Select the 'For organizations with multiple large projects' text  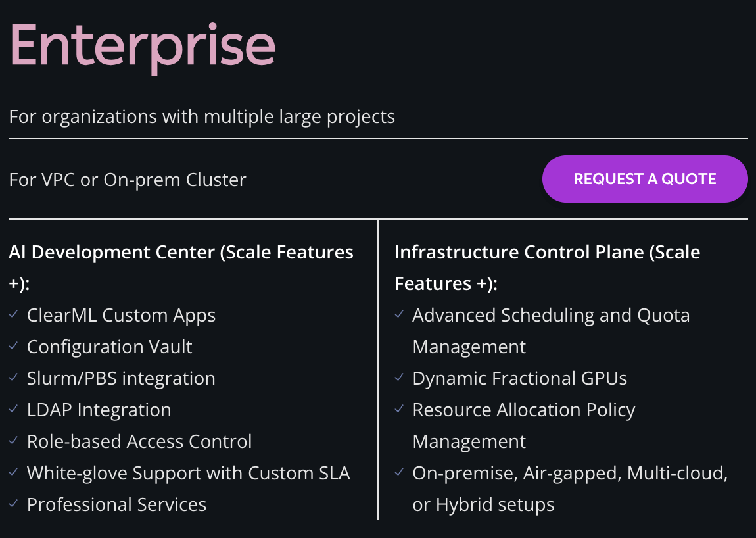click(x=202, y=117)
